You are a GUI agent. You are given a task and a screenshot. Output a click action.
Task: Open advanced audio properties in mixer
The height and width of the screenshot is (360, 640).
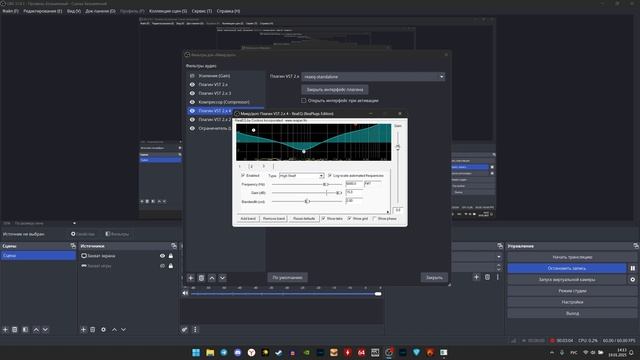(x=184, y=329)
